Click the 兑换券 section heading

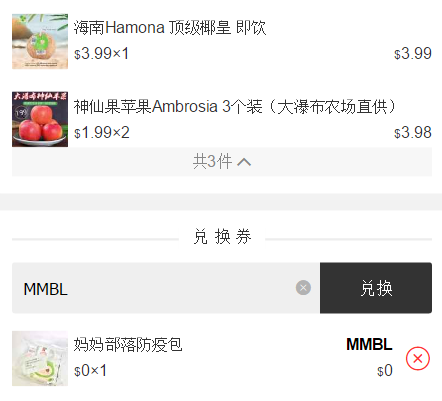[222, 237]
